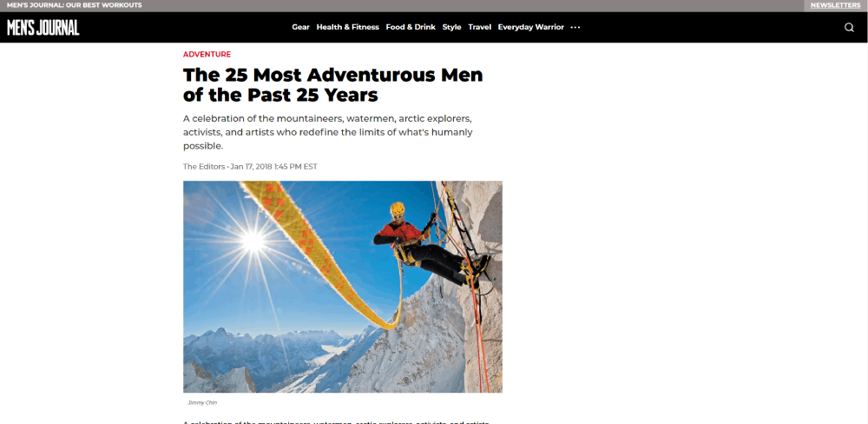Viewport: 868px width, 424px height.
Task: Click the Jimmy Chin photo credit
Action: 198,403
